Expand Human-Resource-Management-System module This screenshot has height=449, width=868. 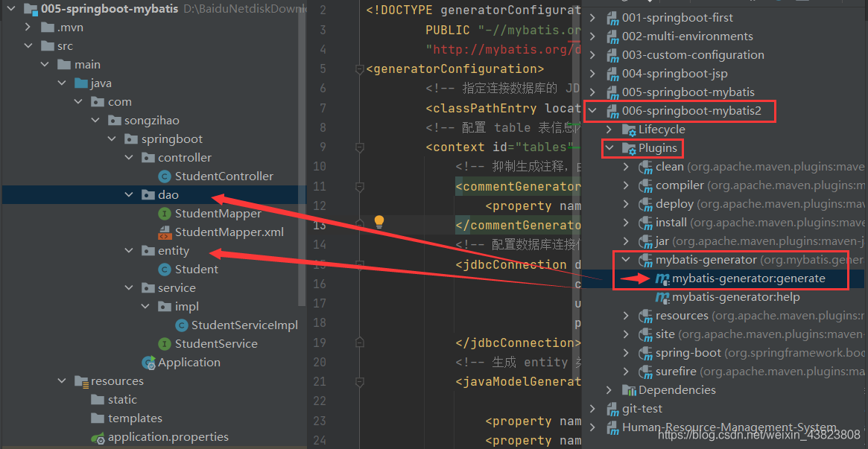[592, 427]
